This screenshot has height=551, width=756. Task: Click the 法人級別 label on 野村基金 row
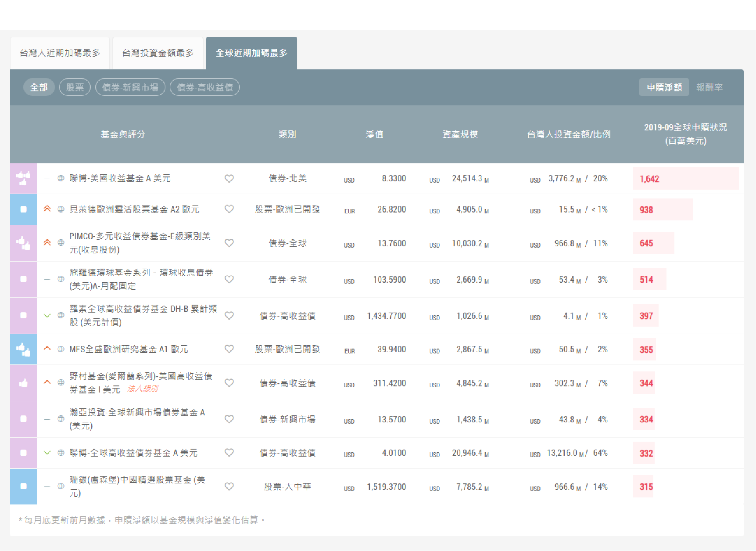click(142, 389)
